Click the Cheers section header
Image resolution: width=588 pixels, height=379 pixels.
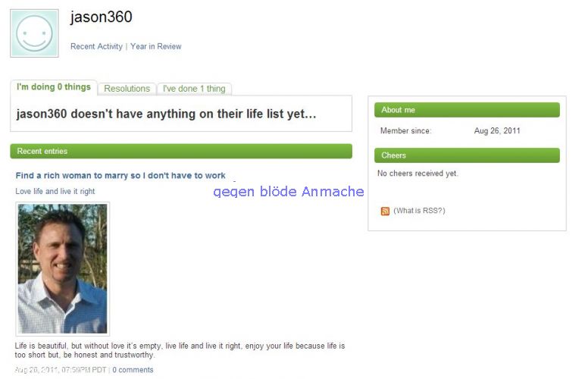pos(467,155)
